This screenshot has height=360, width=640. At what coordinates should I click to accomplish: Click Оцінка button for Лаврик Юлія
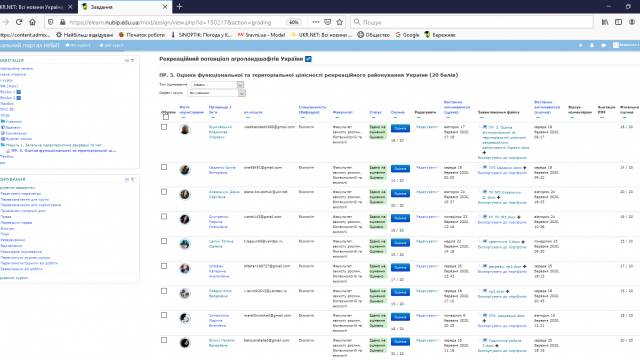(400, 292)
